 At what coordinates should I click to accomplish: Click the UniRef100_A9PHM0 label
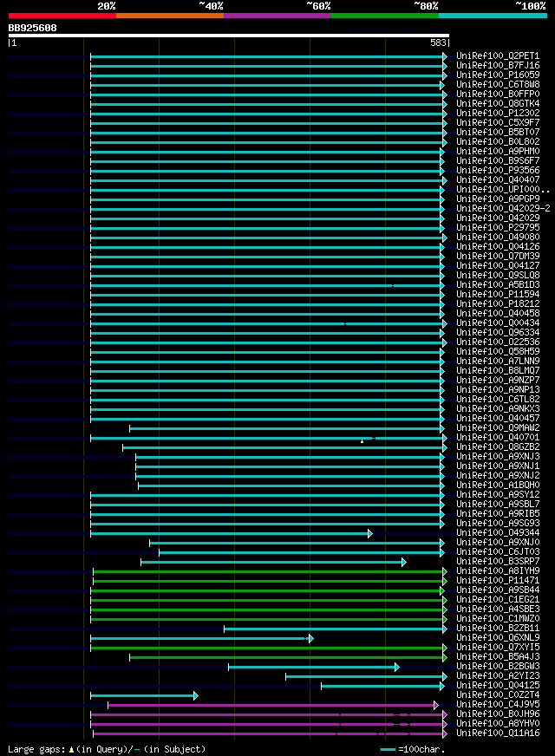click(498, 152)
